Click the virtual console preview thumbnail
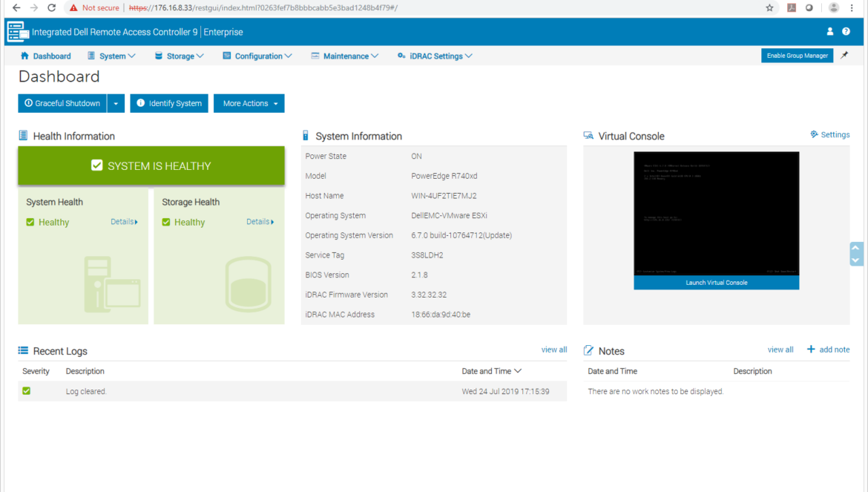 click(x=717, y=214)
